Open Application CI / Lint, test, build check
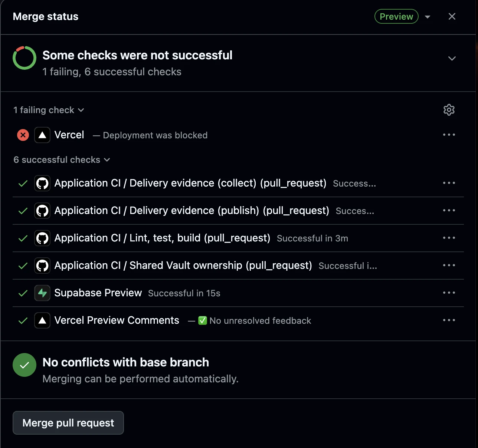The image size is (478, 448). coord(162,238)
